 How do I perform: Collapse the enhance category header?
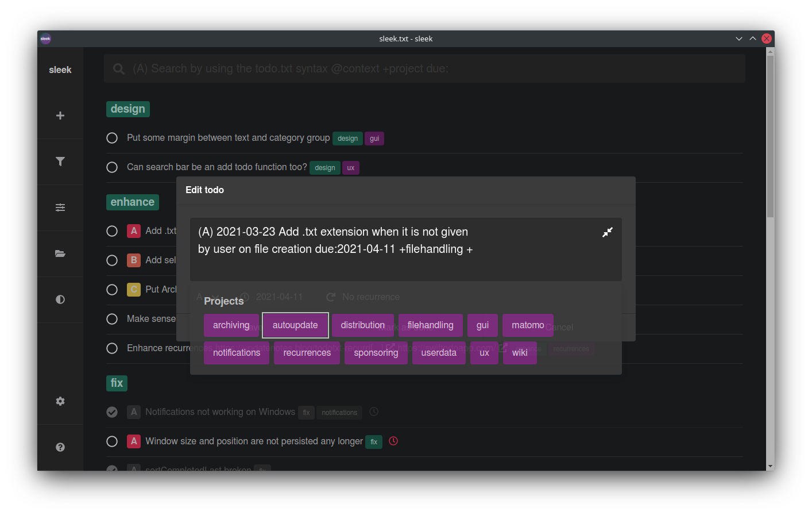[x=133, y=202]
